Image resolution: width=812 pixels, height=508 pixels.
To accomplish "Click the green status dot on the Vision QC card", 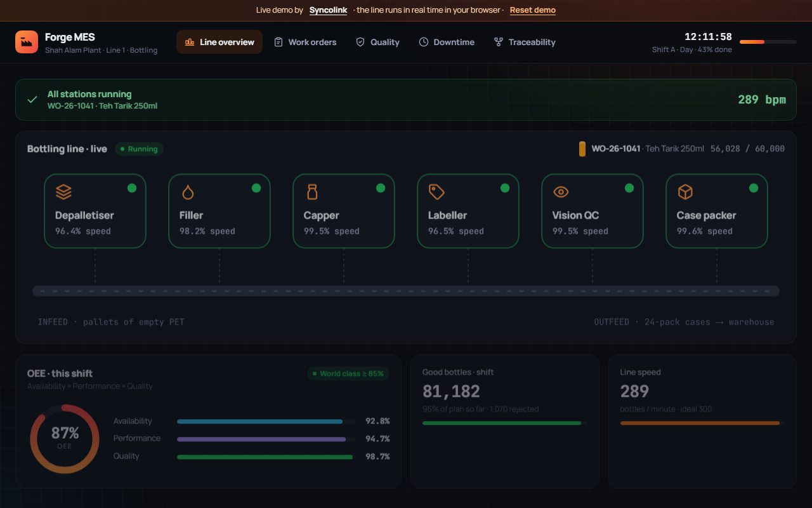I will point(629,188).
